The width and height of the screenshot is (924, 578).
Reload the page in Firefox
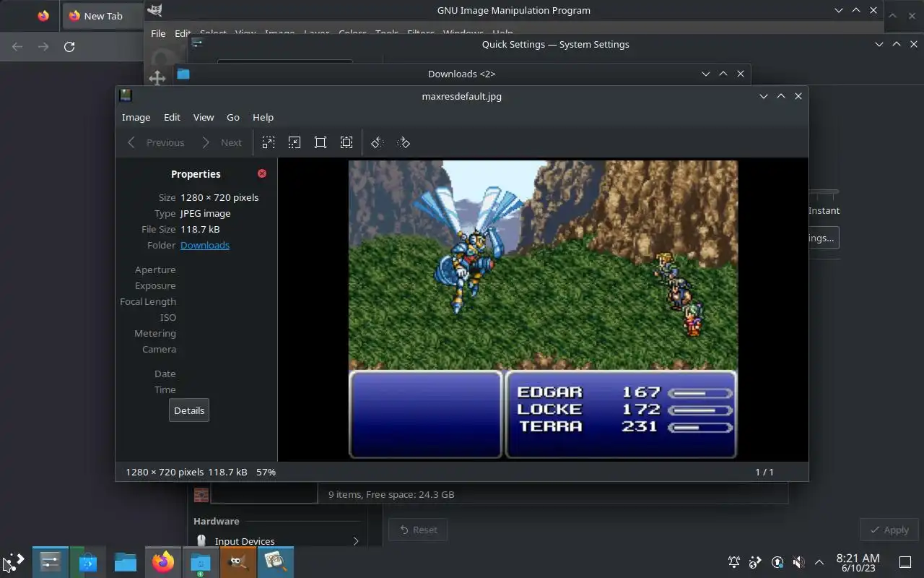[x=69, y=47]
